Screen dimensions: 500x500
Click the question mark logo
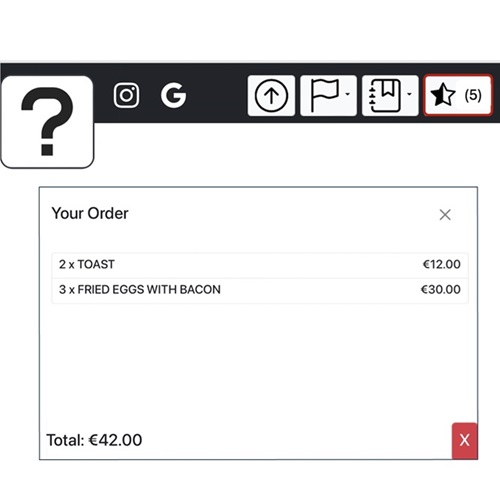tap(47, 122)
